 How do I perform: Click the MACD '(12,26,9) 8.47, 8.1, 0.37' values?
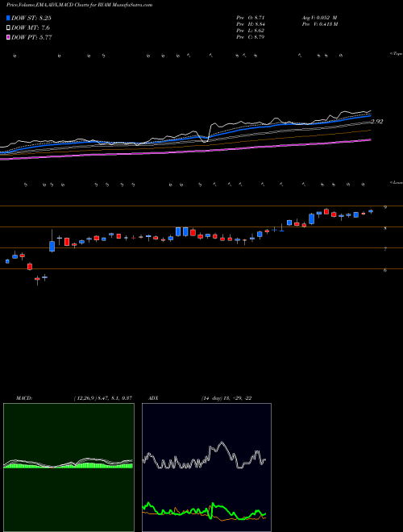(103, 398)
